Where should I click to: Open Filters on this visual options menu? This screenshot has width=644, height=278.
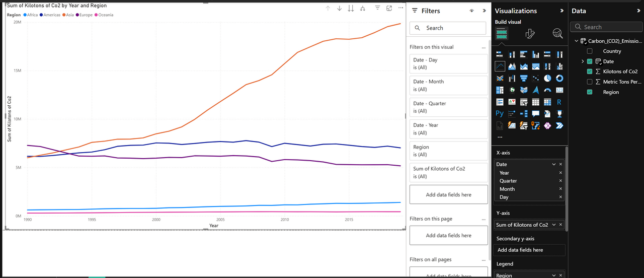(484, 47)
